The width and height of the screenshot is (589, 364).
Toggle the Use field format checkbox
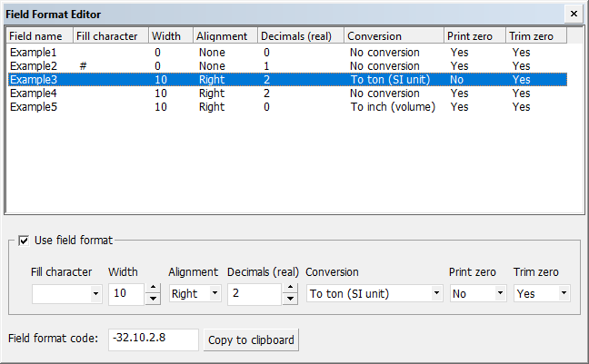[x=24, y=241]
